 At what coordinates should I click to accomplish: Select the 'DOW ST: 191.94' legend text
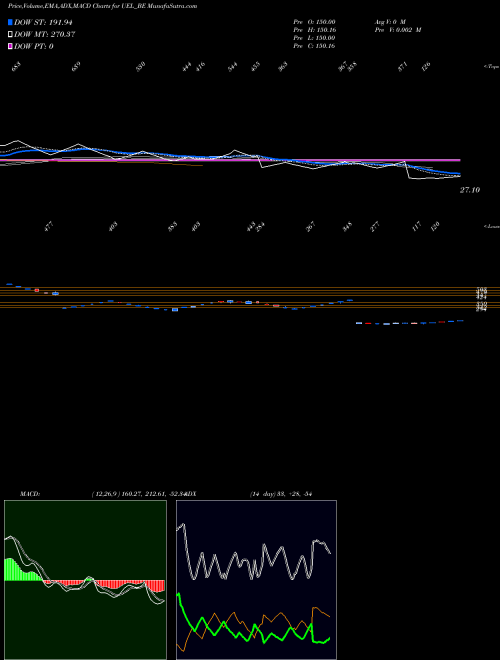click(43, 22)
